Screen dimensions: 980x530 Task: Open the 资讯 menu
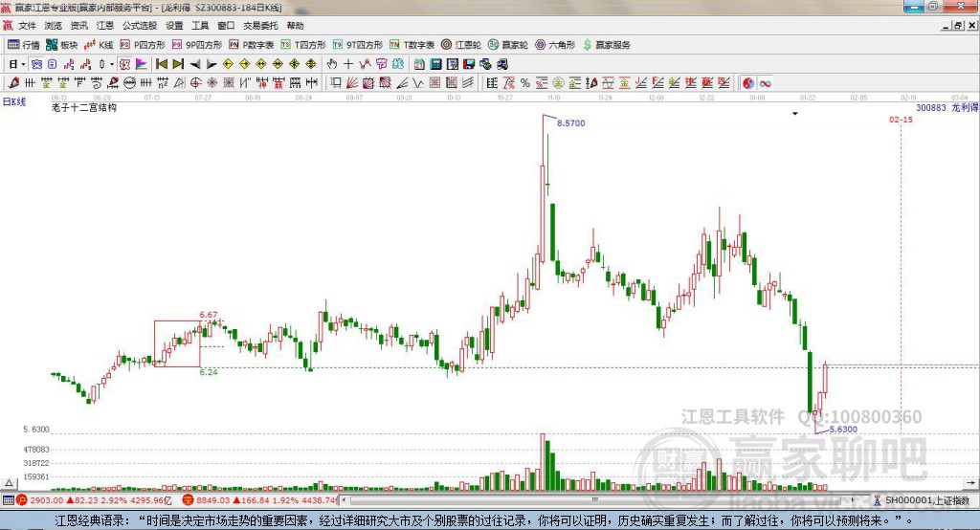pyautogui.click(x=79, y=26)
